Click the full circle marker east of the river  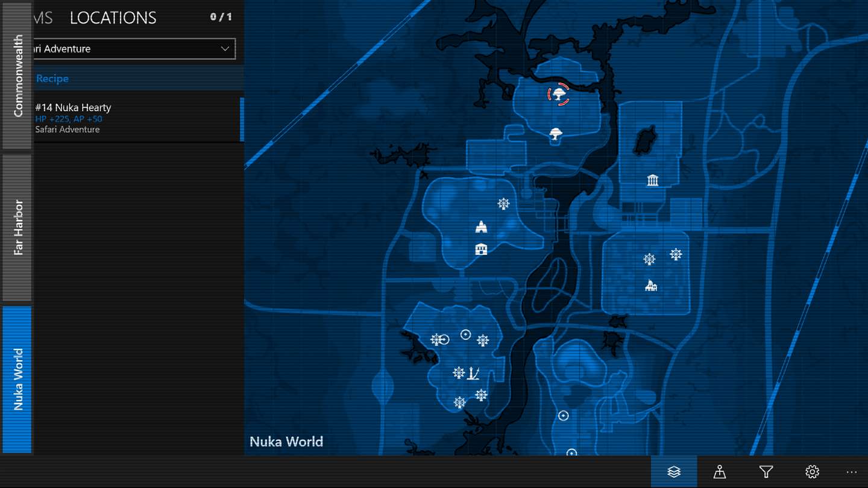point(563,416)
